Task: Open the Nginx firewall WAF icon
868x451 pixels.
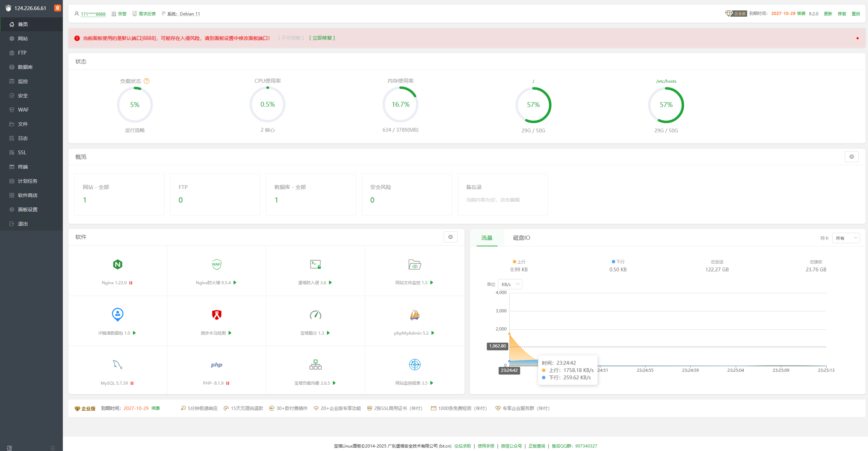Action: pos(216,264)
